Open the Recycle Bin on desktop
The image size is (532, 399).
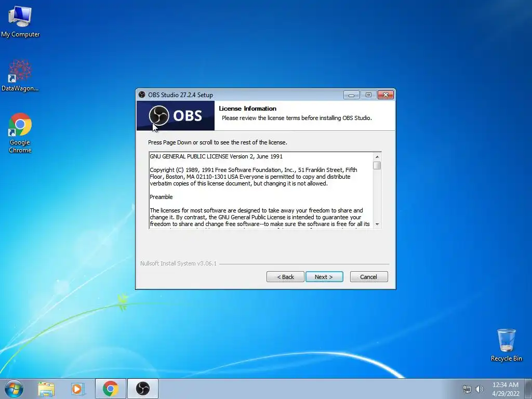coord(506,345)
